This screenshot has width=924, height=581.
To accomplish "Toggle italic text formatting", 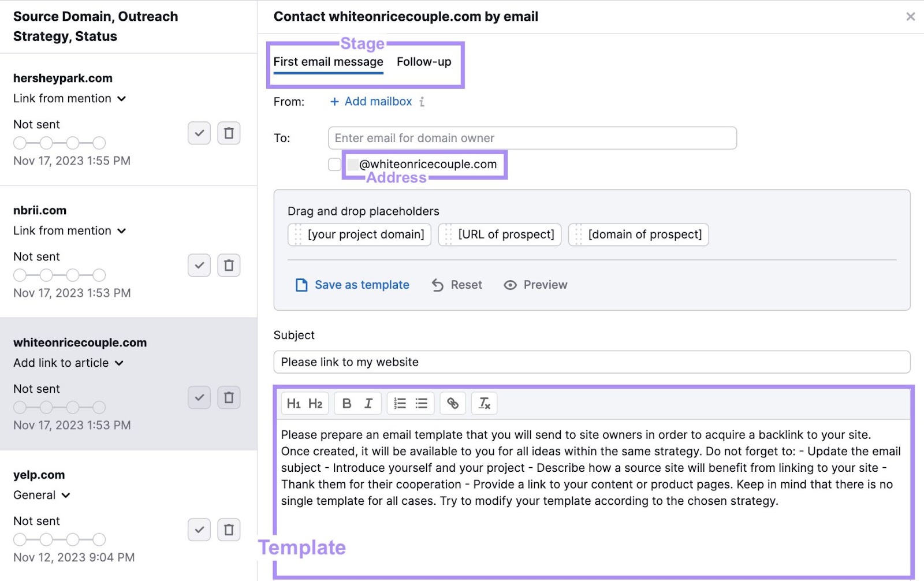I will (x=369, y=403).
